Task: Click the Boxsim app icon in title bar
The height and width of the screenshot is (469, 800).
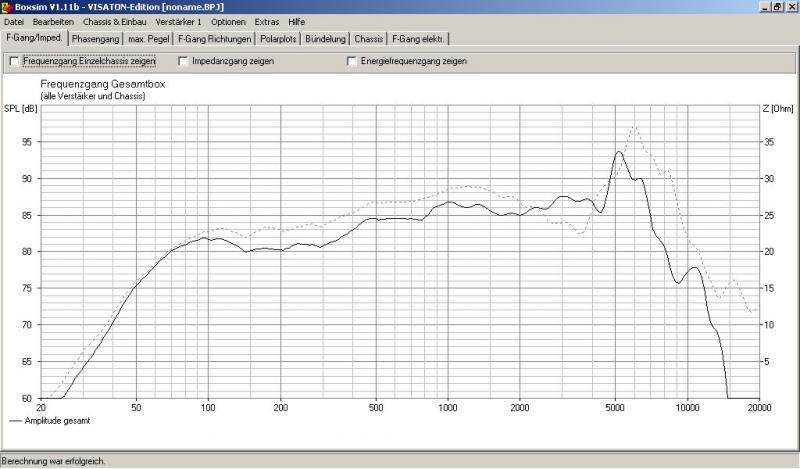Action: click(7, 6)
